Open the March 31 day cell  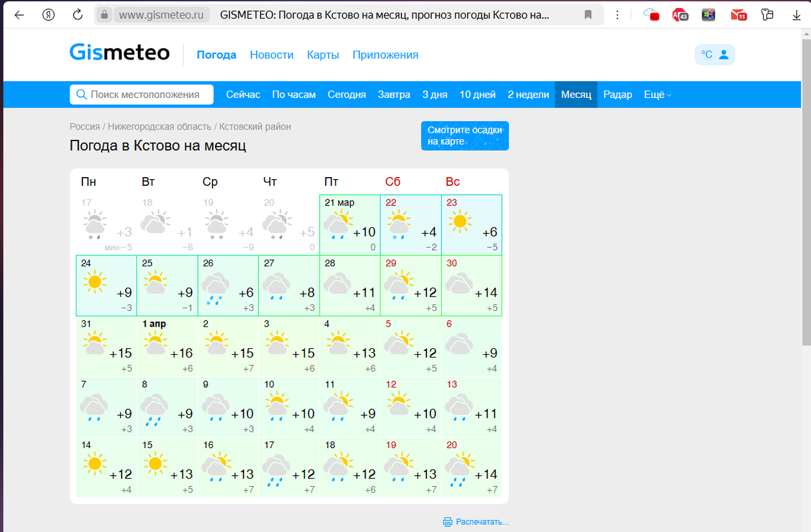click(x=106, y=346)
